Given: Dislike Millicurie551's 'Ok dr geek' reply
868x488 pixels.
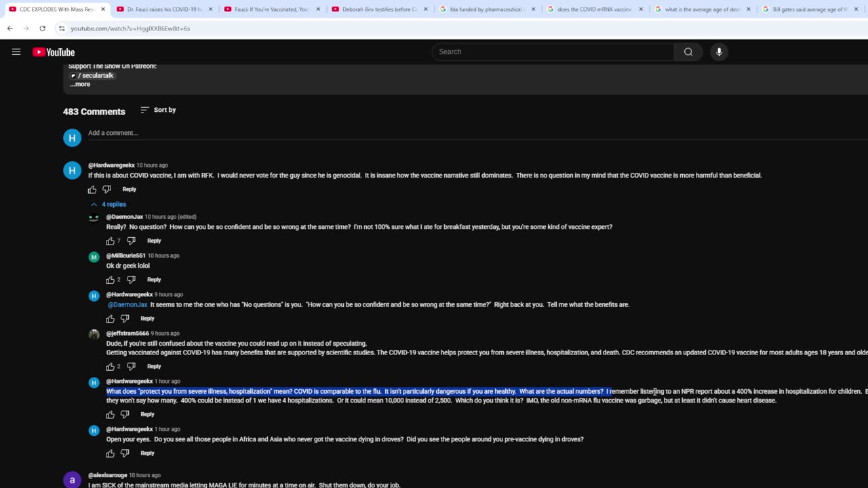Looking at the screenshot, I should [x=132, y=280].
